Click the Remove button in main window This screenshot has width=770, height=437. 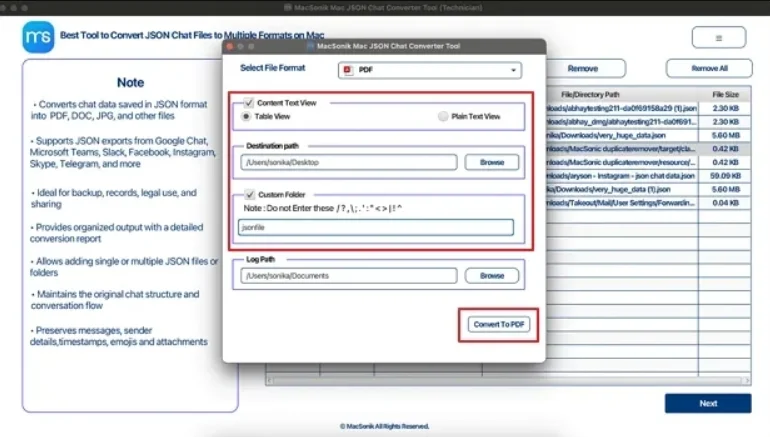585,68
